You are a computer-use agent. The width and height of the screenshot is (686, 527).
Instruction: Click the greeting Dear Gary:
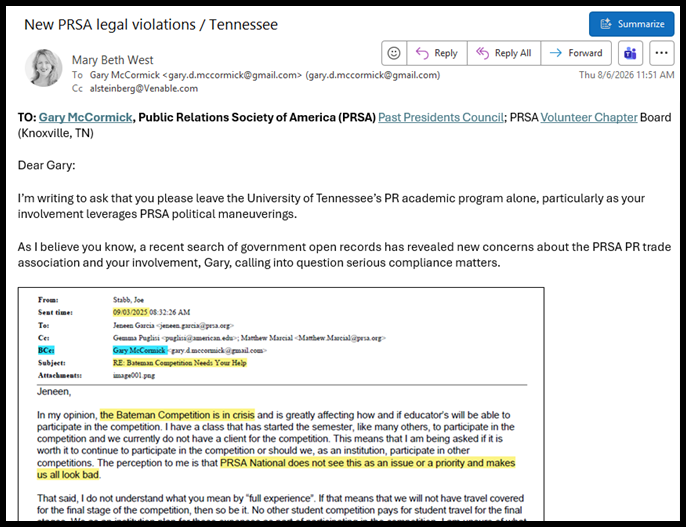tap(46, 165)
